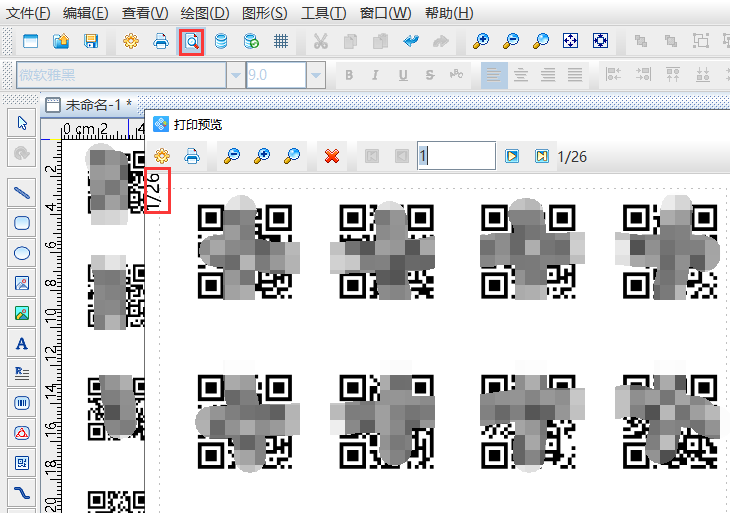The width and height of the screenshot is (730, 513).
Task: Open the 编辑(E) menu
Action: pos(86,13)
